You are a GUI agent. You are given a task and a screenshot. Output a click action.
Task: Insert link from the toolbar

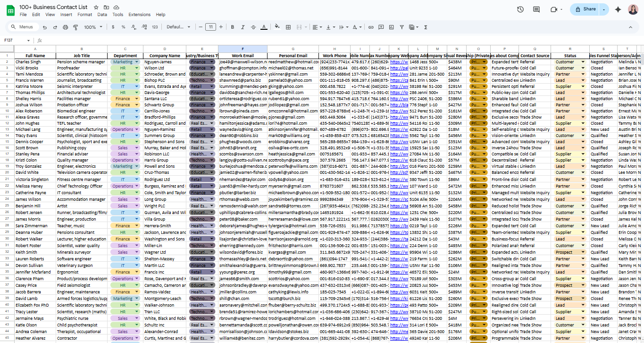point(371,27)
